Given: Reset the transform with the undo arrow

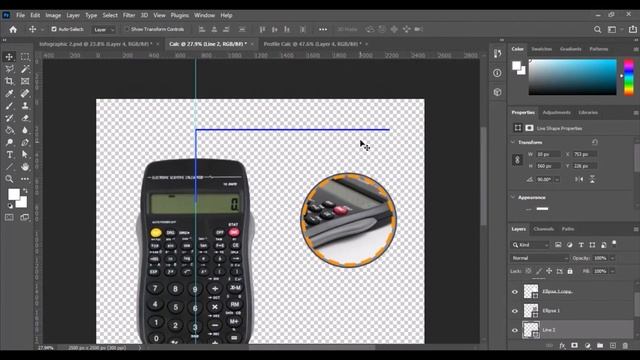Looking at the screenshot, I should point(595,142).
